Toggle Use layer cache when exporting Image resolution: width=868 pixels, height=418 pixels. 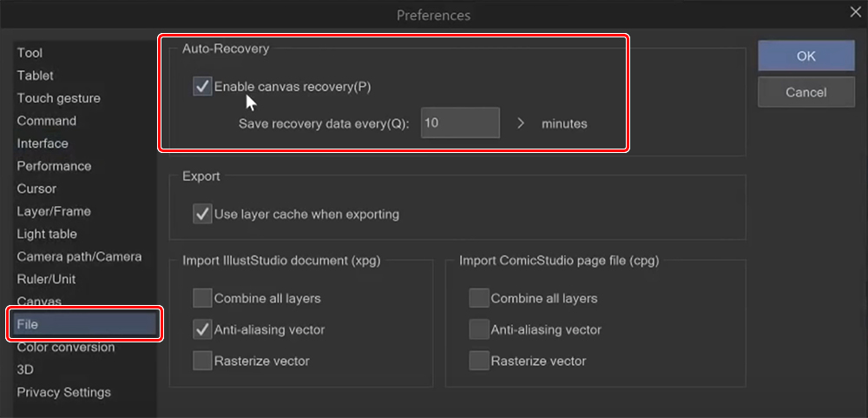coord(202,214)
